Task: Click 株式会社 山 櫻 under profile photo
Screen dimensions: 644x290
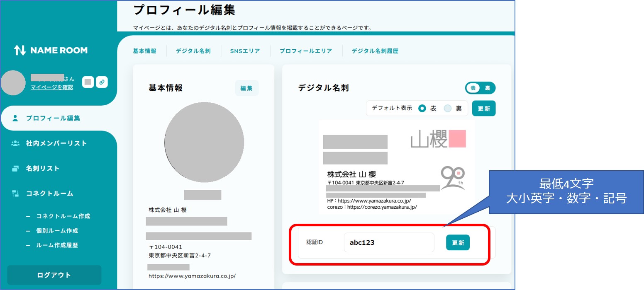Action: 168,210
